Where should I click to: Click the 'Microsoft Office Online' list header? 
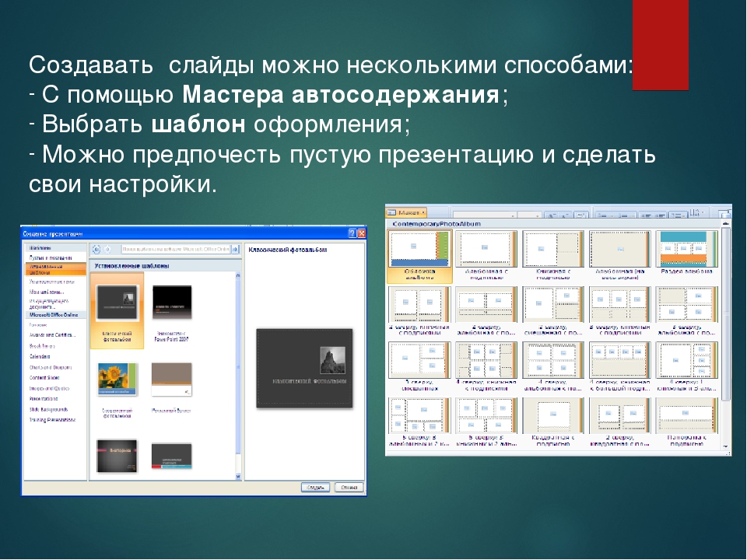(54, 315)
